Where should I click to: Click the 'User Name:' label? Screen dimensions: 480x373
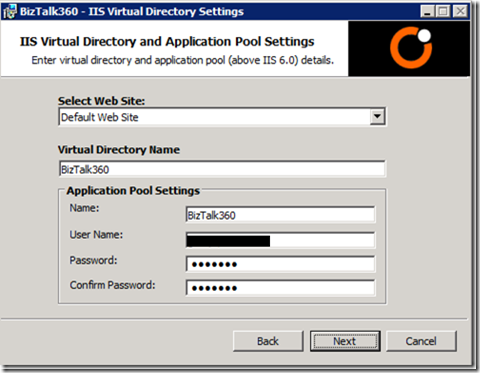tap(96, 235)
